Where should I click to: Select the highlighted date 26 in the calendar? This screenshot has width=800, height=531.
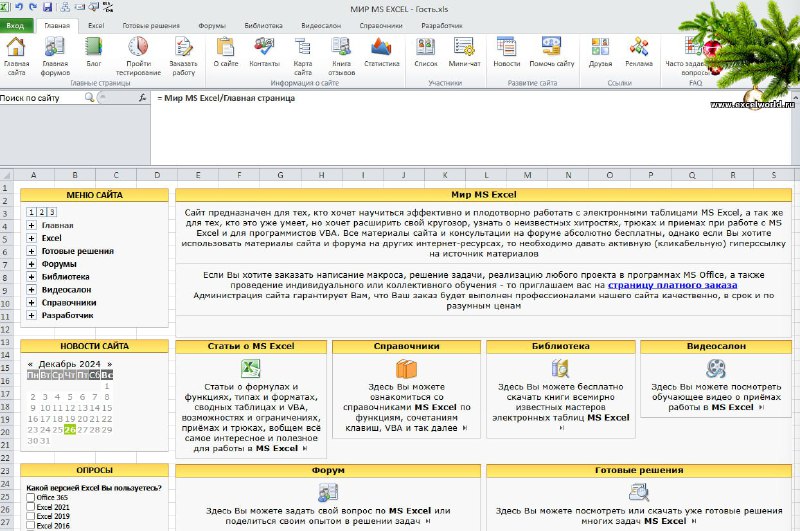70,429
